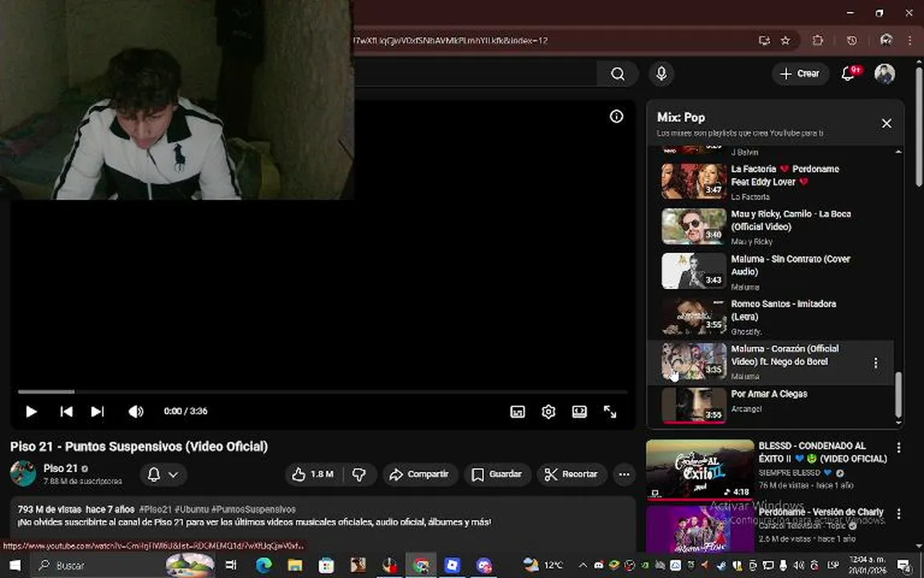
Task: Play Romeo Santos Imitadora (Letra)
Action: click(772, 317)
